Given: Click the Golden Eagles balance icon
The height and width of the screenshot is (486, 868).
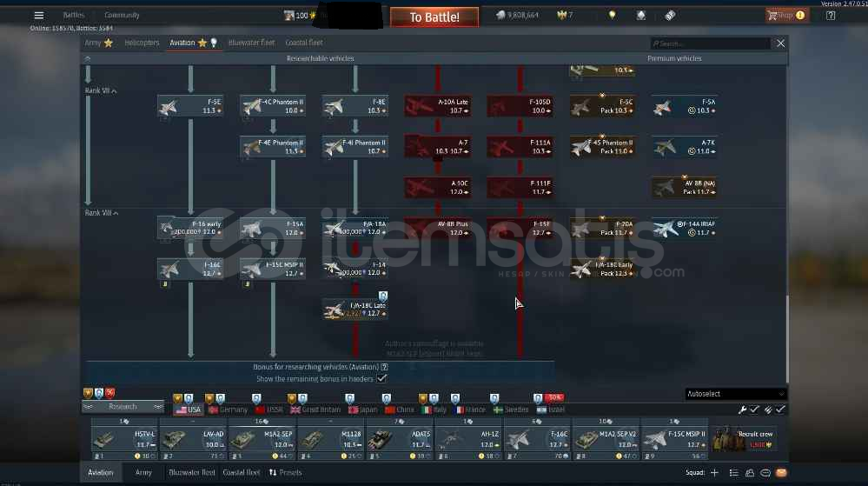Looking at the screenshot, I should point(562,15).
